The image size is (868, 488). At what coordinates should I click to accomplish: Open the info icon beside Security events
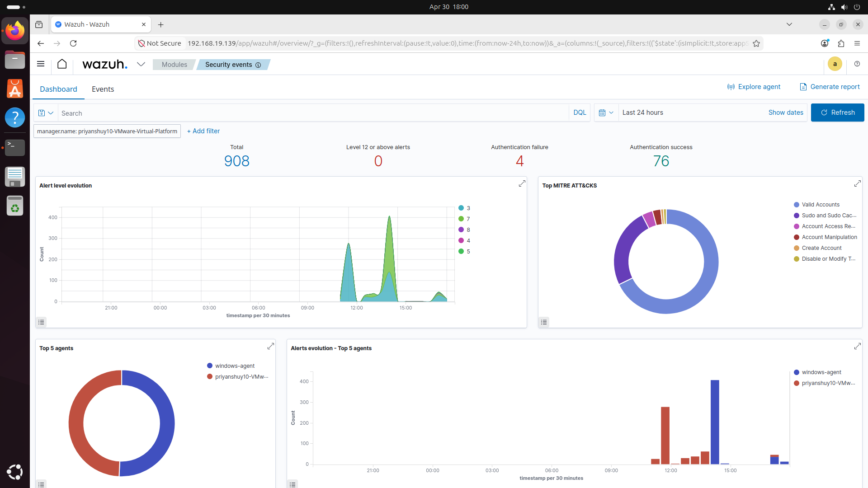click(258, 65)
